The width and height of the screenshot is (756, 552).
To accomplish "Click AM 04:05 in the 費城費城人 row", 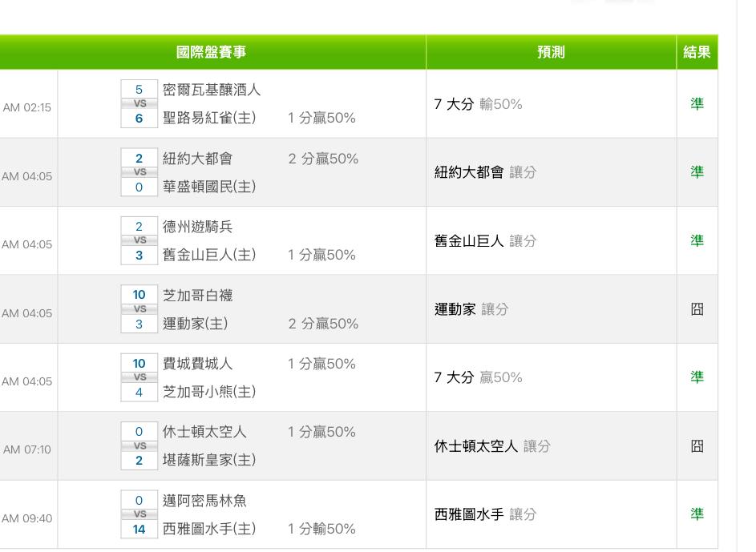I will 27,381.
